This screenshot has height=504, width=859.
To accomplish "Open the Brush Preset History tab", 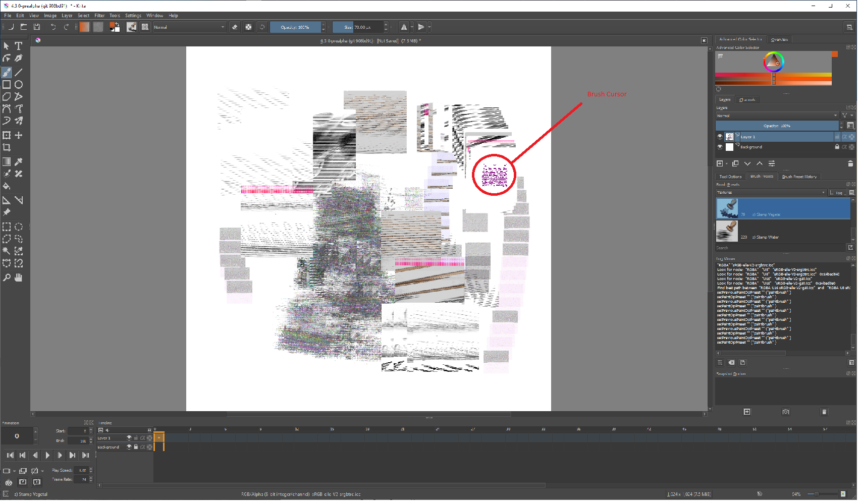I will pos(799,177).
